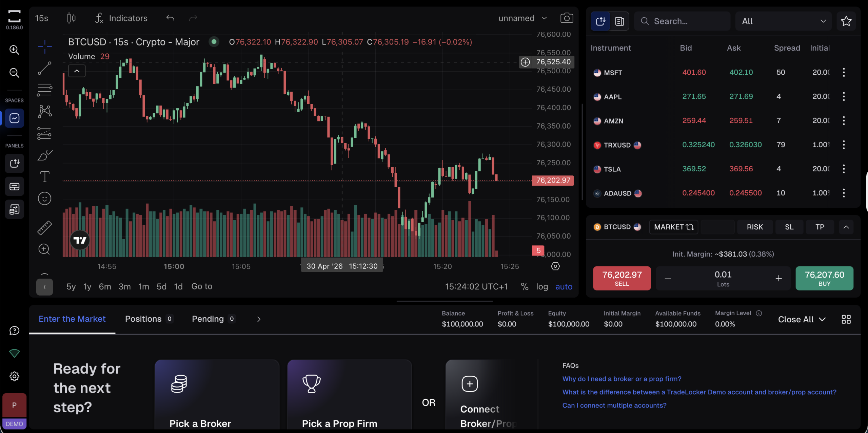Open the news layout panel icon under PANELS
The height and width of the screenshot is (433, 868).
(x=14, y=209)
